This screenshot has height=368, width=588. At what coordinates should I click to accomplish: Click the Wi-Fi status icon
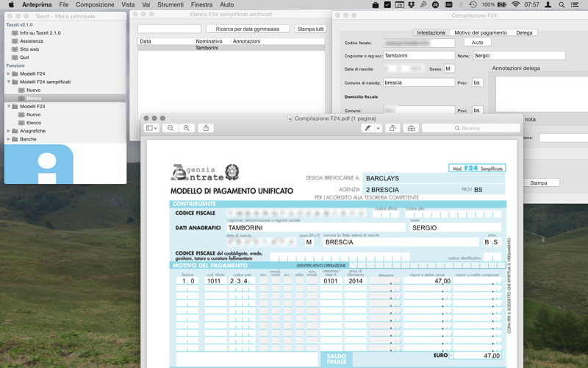(516, 4)
